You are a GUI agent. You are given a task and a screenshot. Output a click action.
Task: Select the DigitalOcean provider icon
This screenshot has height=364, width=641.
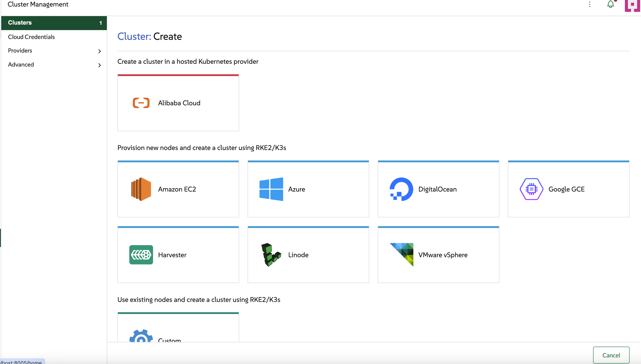(401, 189)
